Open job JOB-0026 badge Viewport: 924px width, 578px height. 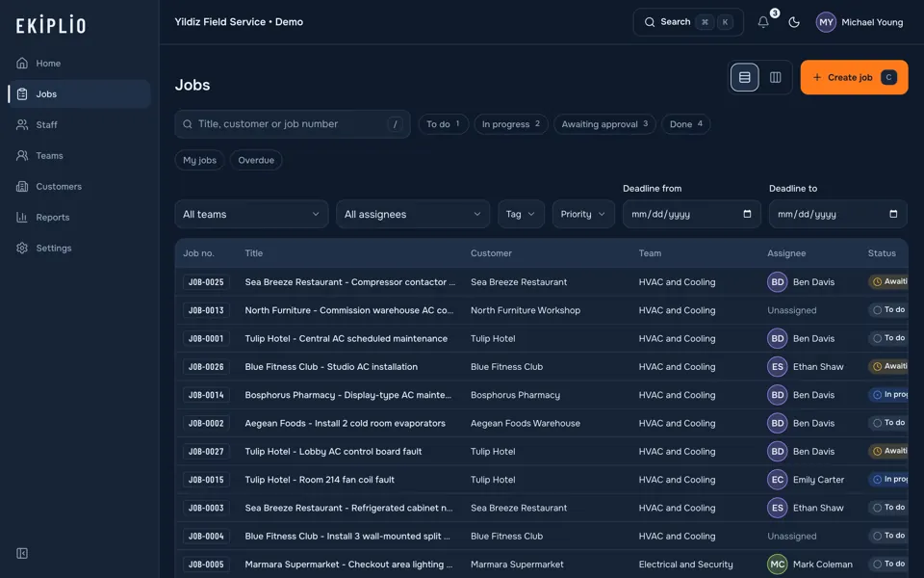pos(206,367)
